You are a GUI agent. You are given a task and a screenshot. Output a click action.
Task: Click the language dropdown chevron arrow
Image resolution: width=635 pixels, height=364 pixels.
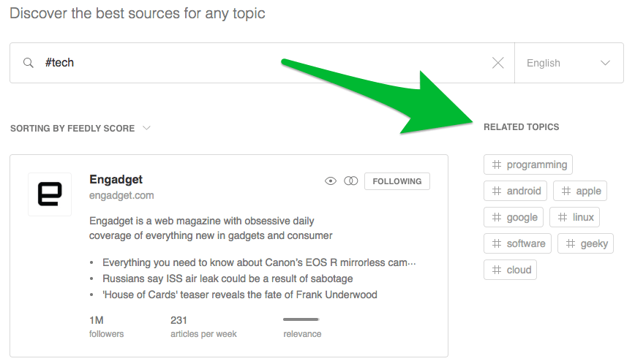[605, 63]
